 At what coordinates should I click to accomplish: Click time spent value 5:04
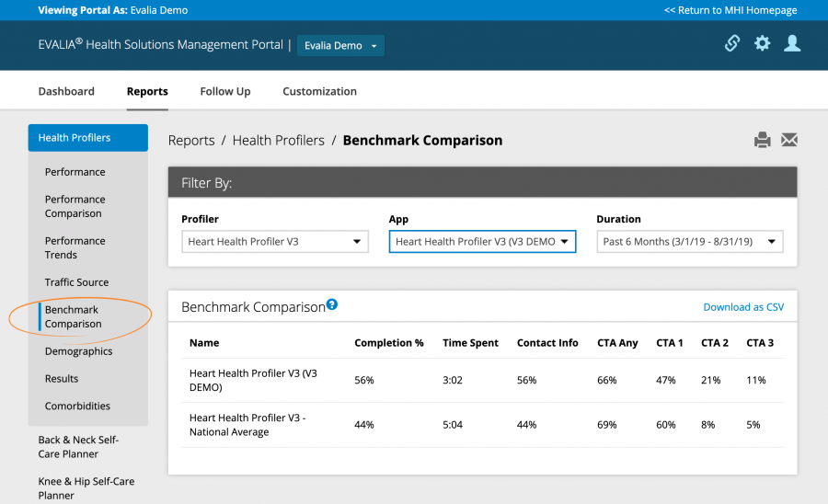[x=453, y=425]
